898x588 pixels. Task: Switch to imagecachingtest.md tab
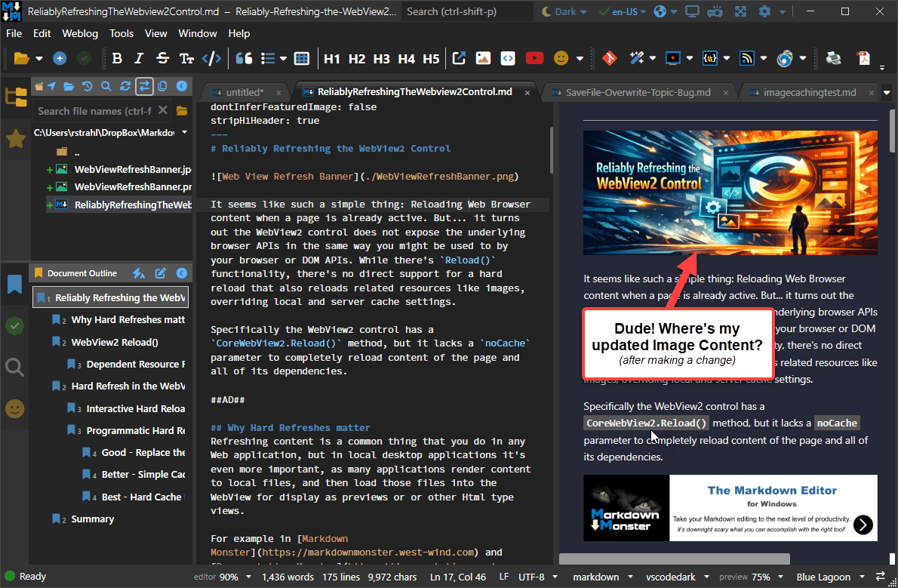[810, 92]
